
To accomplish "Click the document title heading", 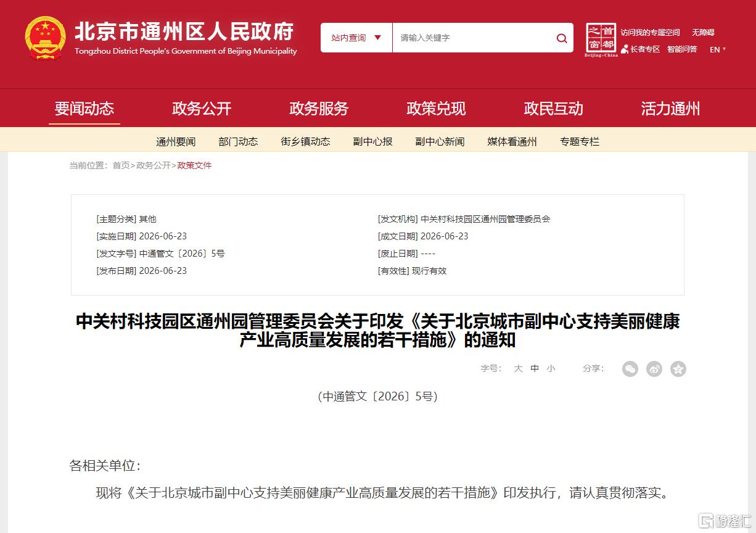I will (377, 331).
